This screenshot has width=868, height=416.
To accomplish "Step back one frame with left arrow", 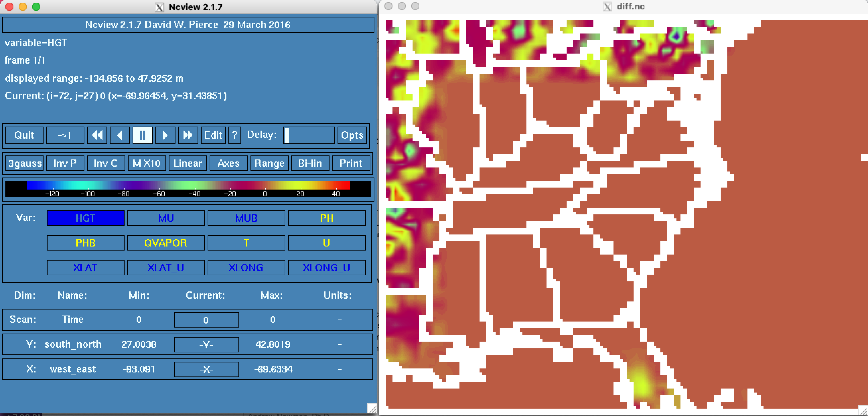I will (120, 135).
